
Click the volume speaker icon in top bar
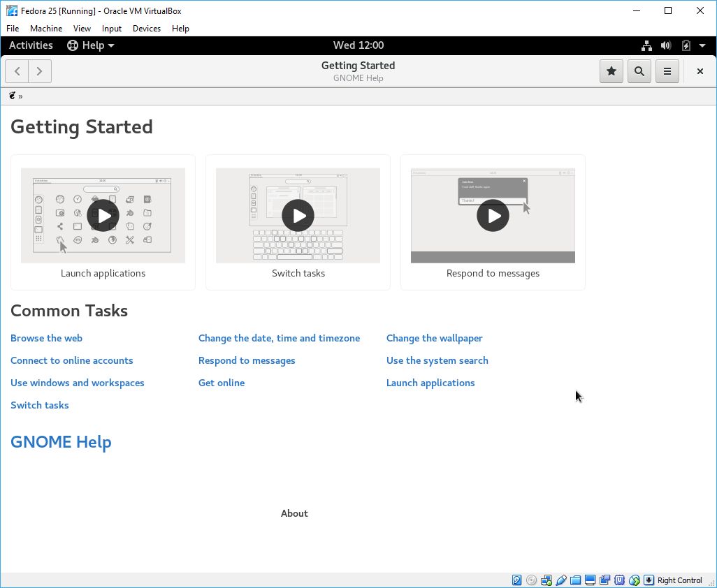point(666,45)
